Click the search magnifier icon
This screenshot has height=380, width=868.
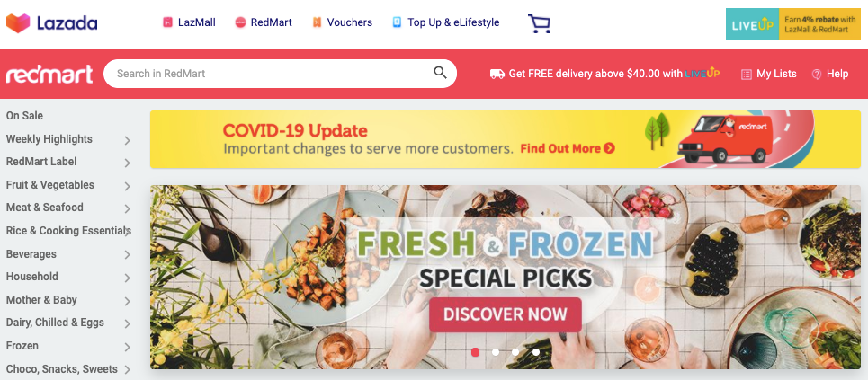click(440, 73)
